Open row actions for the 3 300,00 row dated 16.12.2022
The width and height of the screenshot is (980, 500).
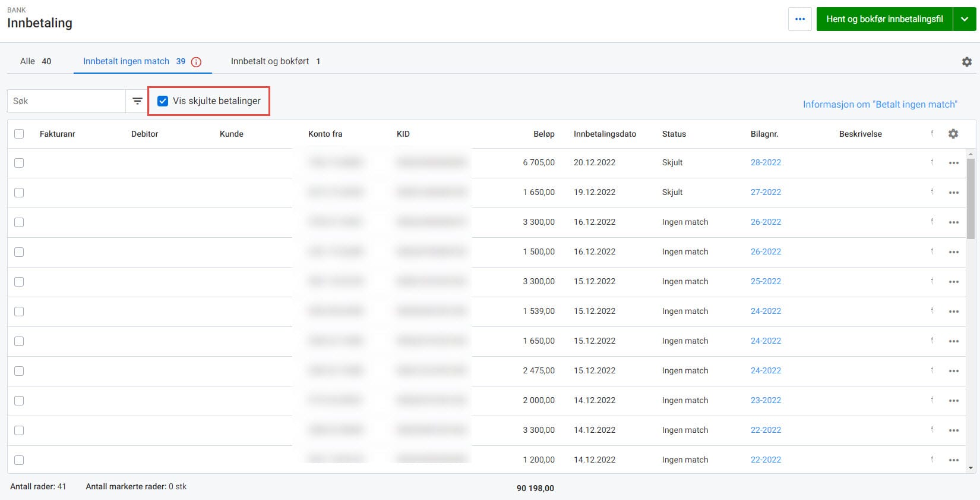[954, 222]
